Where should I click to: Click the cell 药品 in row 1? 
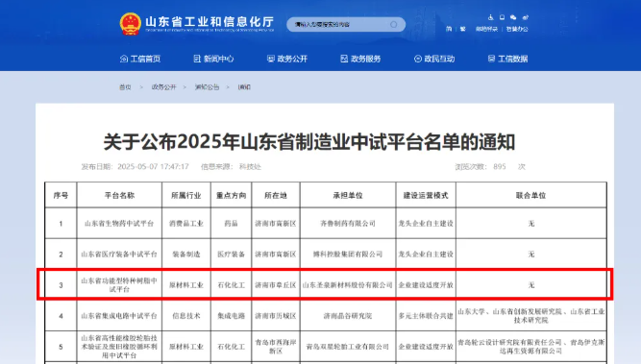(x=231, y=224)
